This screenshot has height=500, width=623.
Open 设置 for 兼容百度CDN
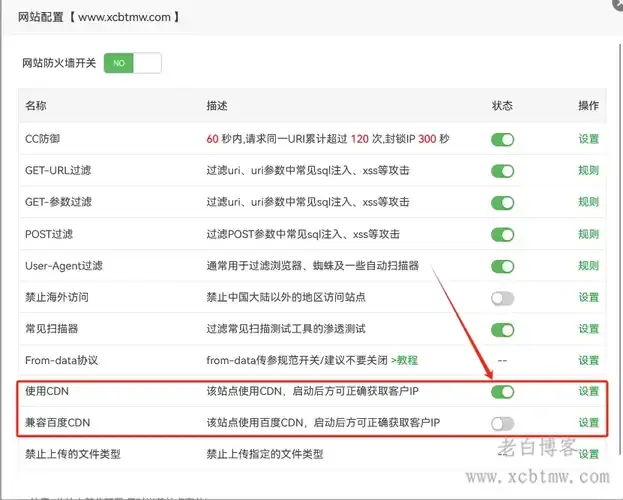pyautogui.click(x=588, y=422)
